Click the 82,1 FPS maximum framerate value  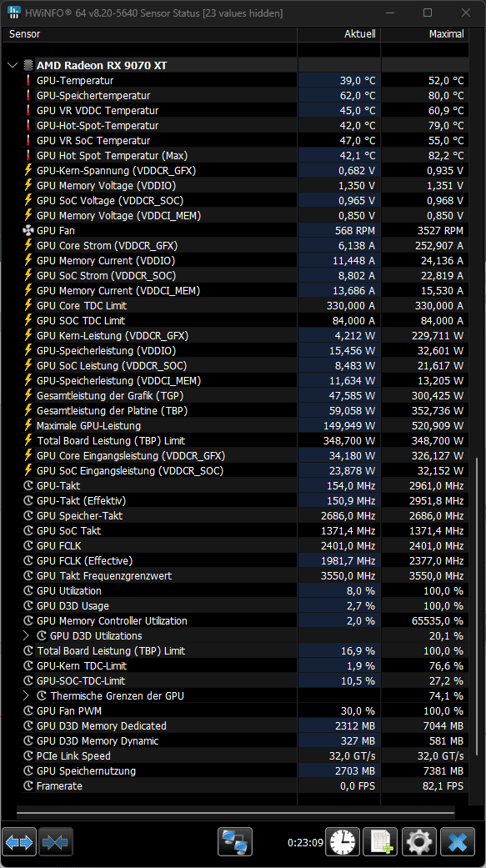tap(442, 785)
